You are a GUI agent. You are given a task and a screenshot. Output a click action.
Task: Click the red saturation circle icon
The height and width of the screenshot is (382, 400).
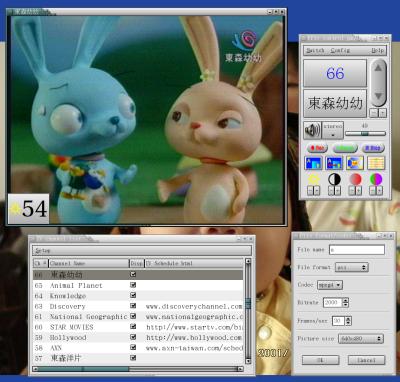[355, 179]
